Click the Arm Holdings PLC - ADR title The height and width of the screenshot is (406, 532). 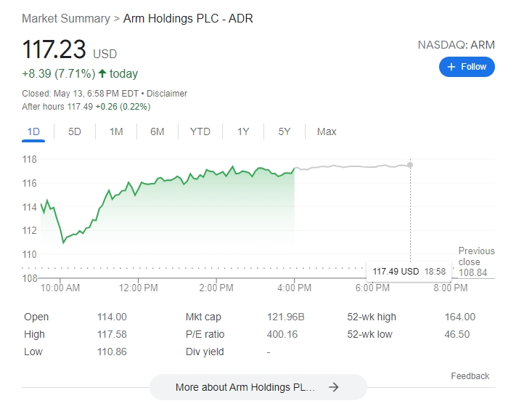click(x=188, y=18)
